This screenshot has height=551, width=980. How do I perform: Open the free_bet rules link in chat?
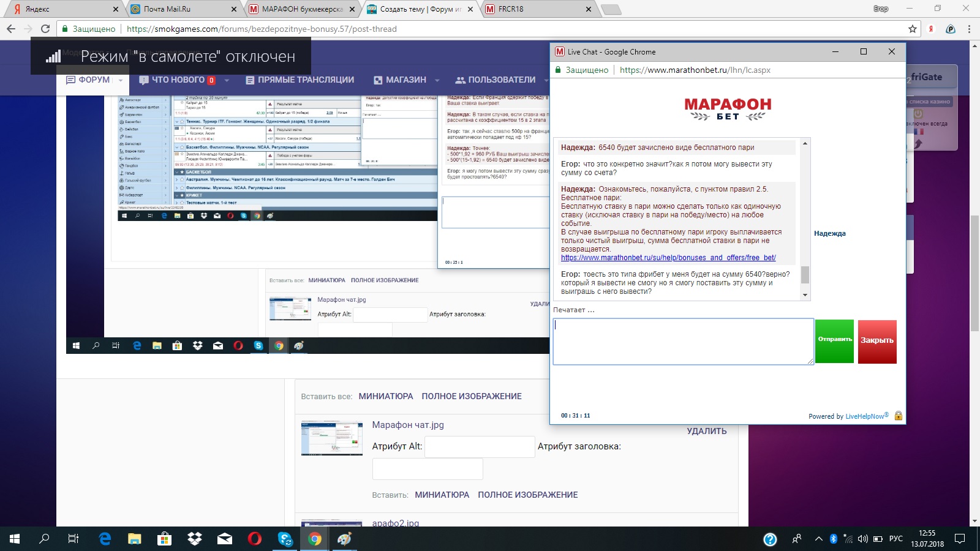click(668, 258)
